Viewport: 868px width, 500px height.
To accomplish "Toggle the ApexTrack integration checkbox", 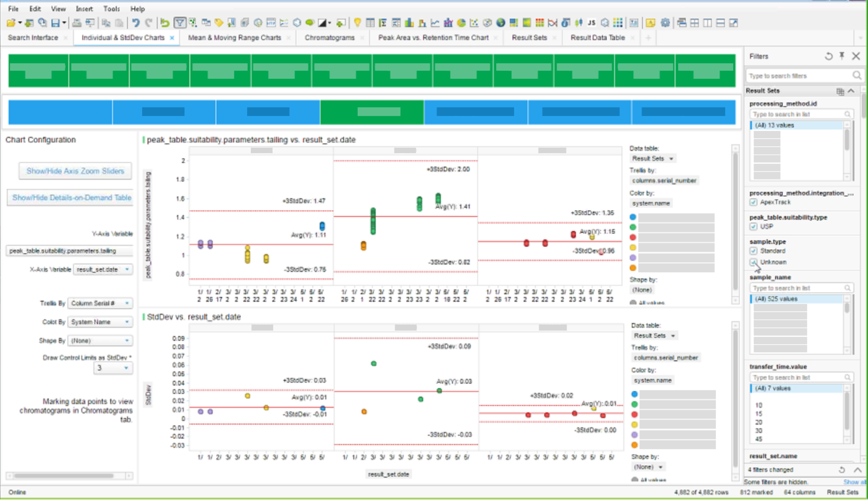I will pyautogui.click(x=754, y=202).
